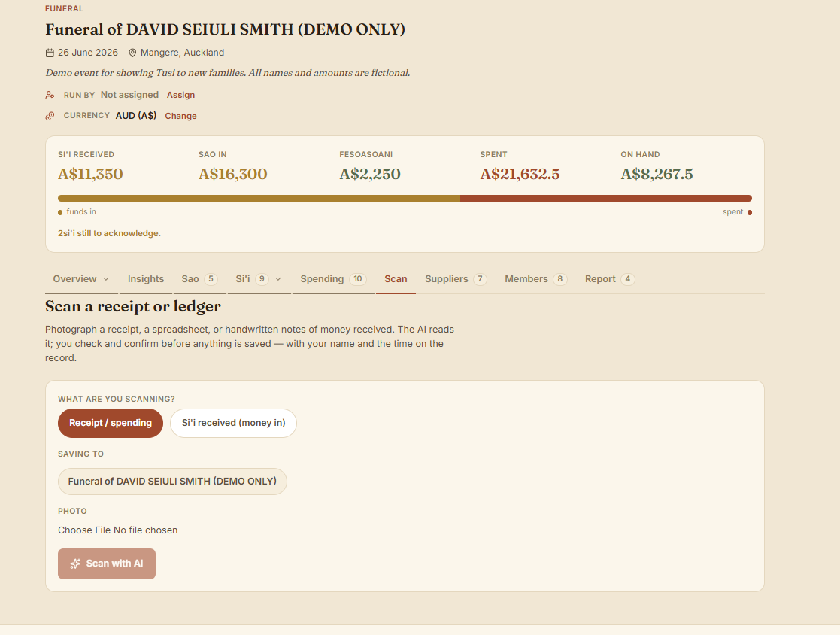Click the Report count badge 4

628,278
